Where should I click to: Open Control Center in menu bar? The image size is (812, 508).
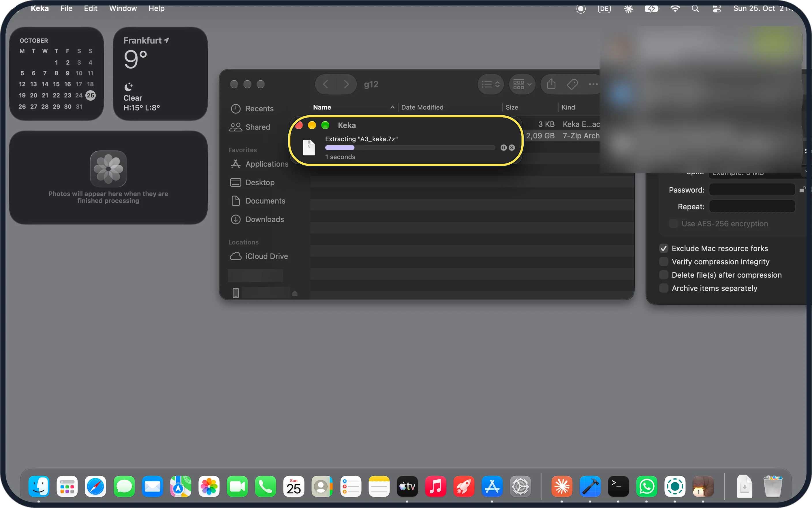pyautogui.click(x=717, y=9)
